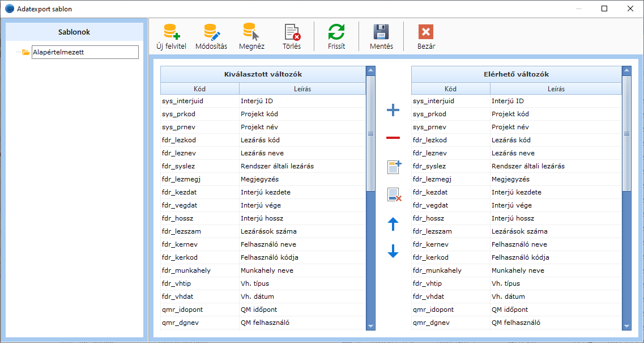Click the Törlés delete icon
The height and width of the screenshot is (343, 644).
point(292,32)
